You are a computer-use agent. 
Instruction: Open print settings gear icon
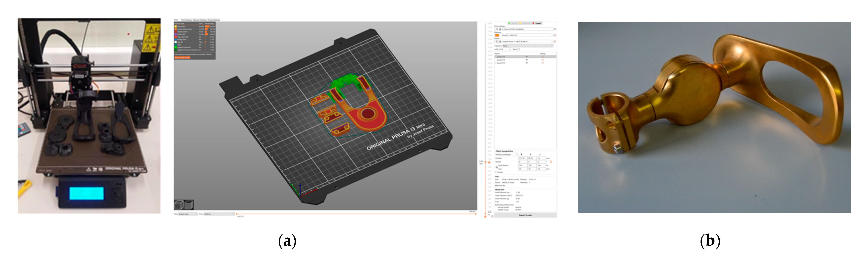coord(555,29)
